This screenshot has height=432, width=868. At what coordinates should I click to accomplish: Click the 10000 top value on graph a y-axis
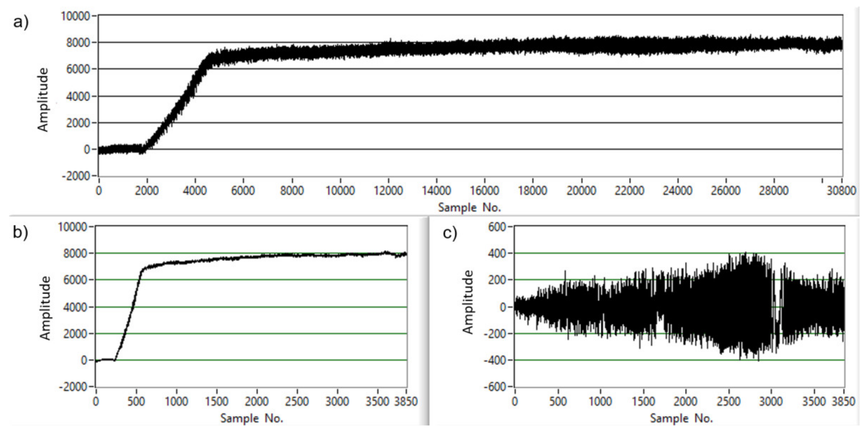[x=75, y=16]
